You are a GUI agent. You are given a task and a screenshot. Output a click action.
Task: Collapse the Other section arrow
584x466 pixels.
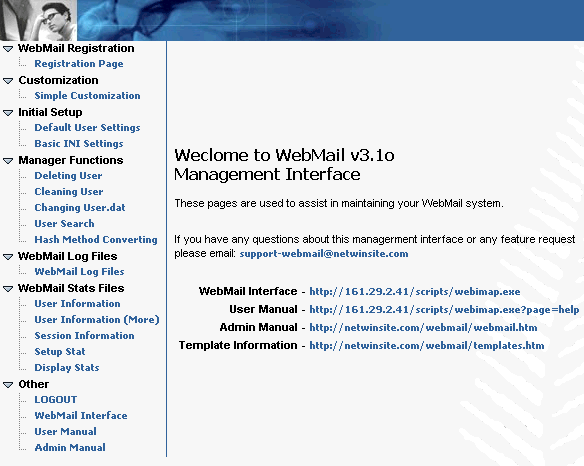8,385
